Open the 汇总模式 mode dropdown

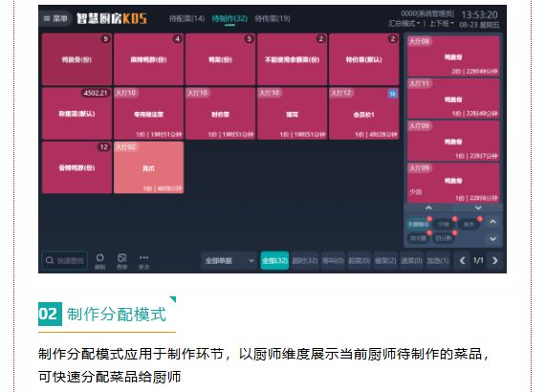point(404,24)
